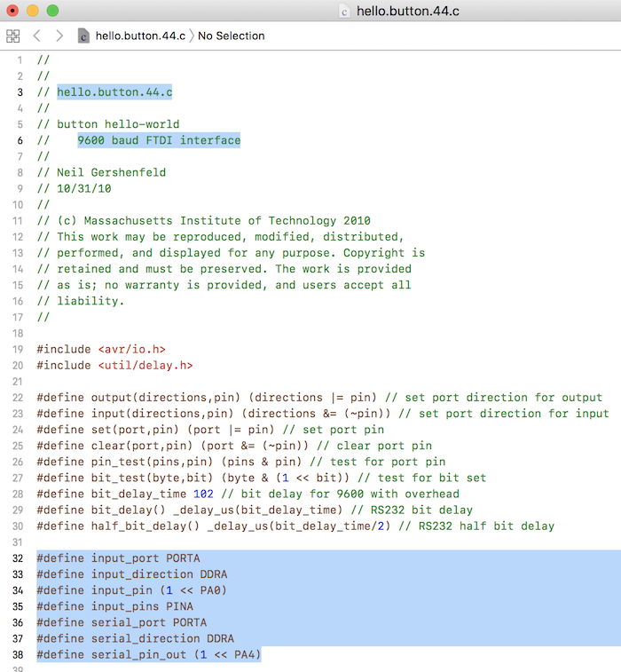Open hello.button.44.c jump bar item
The image size is (621, 672).
(140, 36)
